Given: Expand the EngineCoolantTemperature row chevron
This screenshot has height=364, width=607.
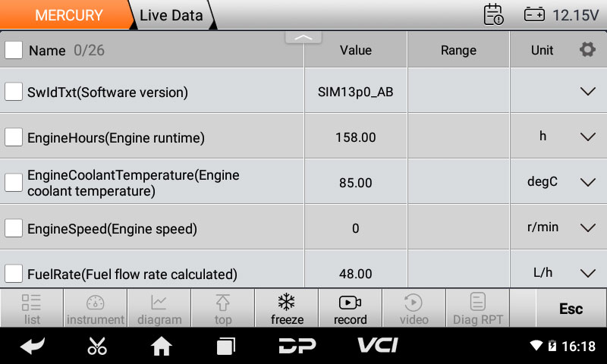Looking at the screenshot, I should [x=587, y=183].
